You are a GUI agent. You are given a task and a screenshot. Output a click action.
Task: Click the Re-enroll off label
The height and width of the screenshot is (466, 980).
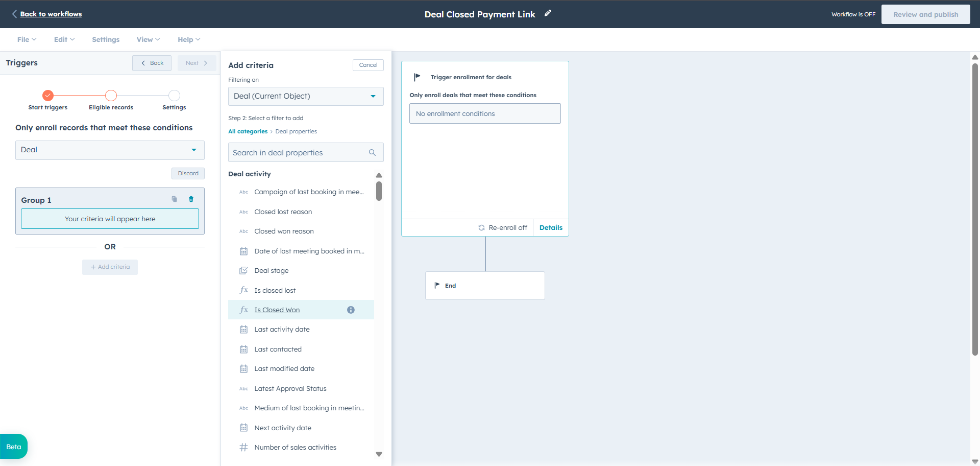tap(508, 228)
